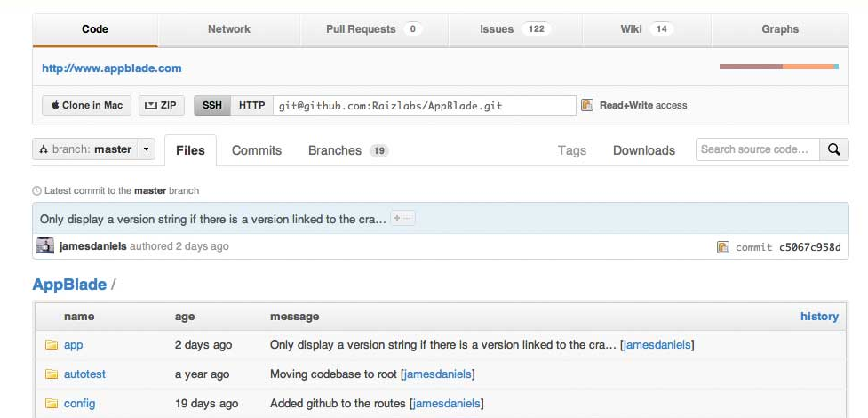The width and height of the screenshot is (868, 418).
Task: Copy the clone URL with the clipboard icon
Action: tap(586, 105)
